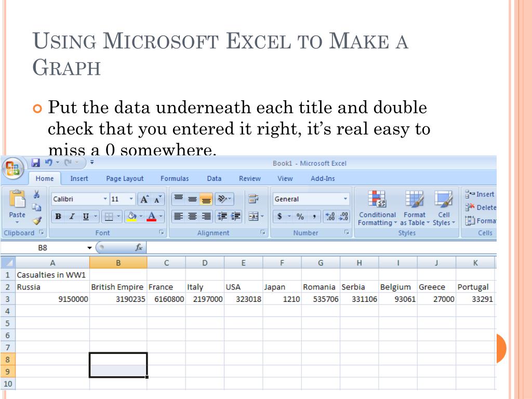Align text left
The image size is (532, 399).
point(179,216)
